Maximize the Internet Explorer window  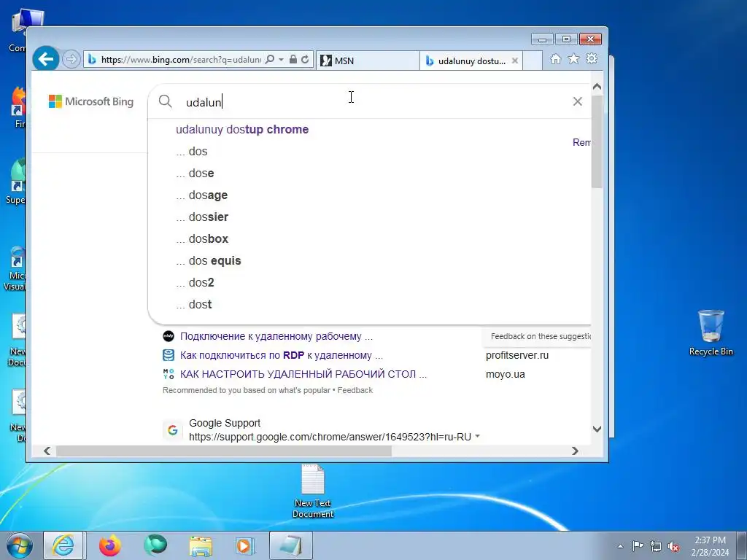566,39
